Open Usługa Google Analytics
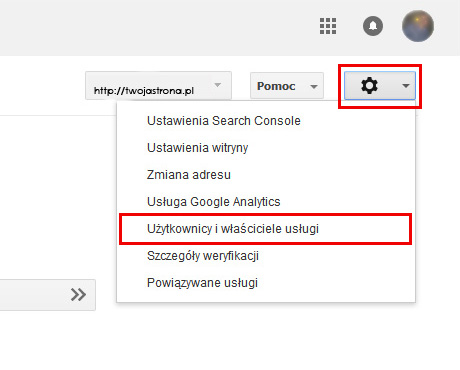460x370 pixels. 214,202
